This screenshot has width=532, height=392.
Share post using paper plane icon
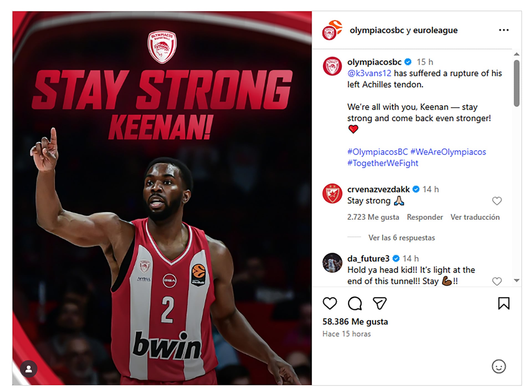click(x=380, y=303)
